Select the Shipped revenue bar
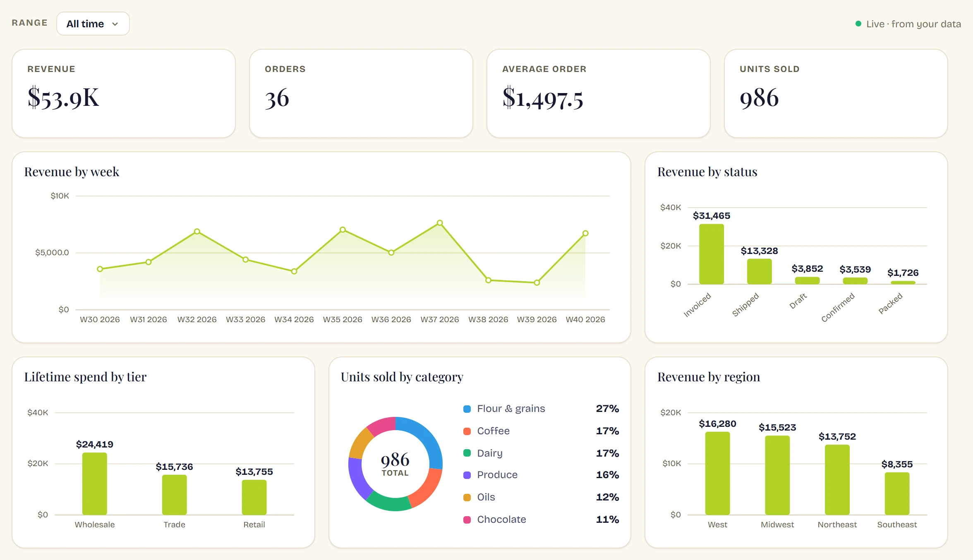 point(759,271)
